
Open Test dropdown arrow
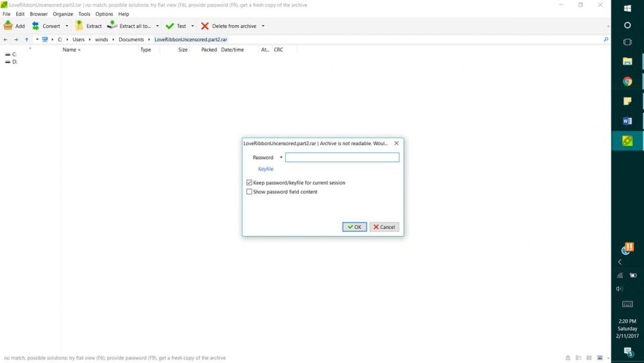tap(193, 26)
